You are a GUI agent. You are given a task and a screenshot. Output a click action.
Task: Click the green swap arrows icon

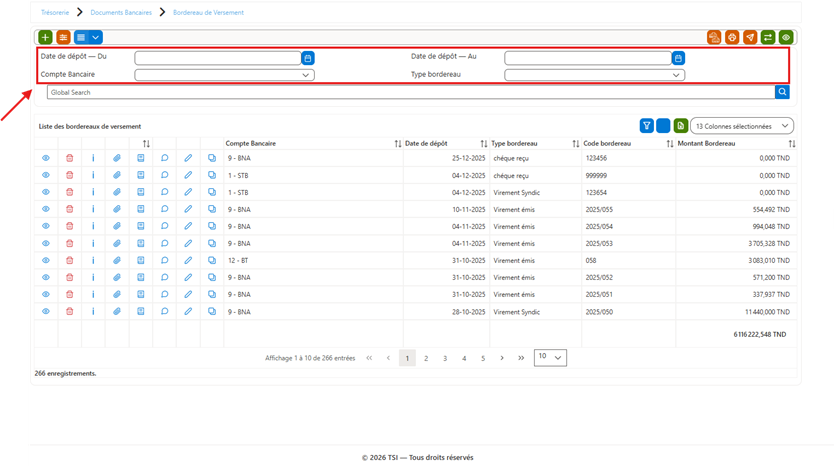tap(768, 37)
